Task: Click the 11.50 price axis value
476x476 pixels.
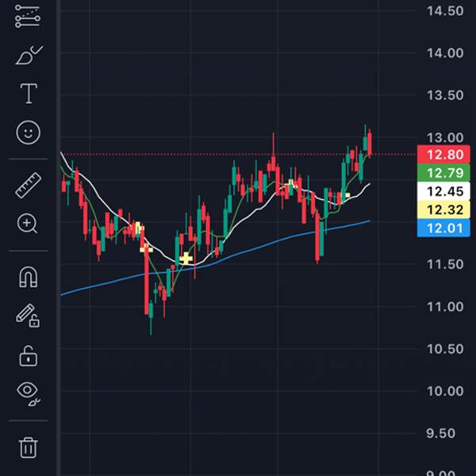Action: coord(445,264)
